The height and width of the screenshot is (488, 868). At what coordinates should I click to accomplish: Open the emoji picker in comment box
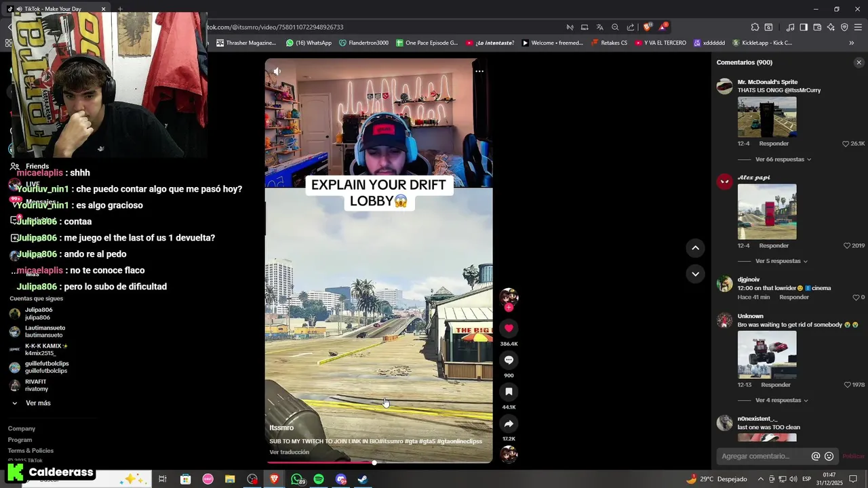pyautogui.click(x=829, y=456)
